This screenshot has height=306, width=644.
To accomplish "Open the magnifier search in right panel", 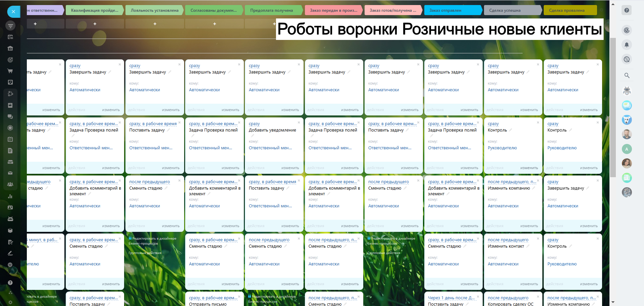I will pyautogui.click(x=627, y=75).
